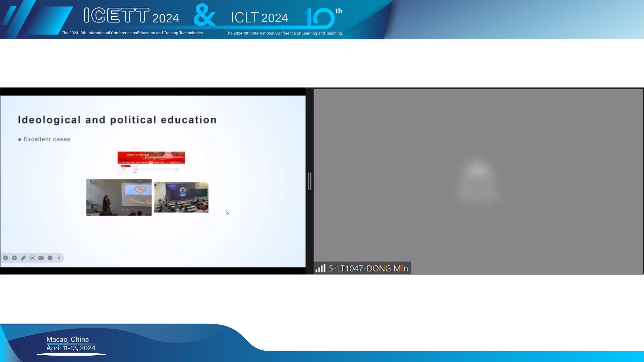Select participant label 5-LT1047-DONG Min
This screenshot has width=644, height=362.
368,268
